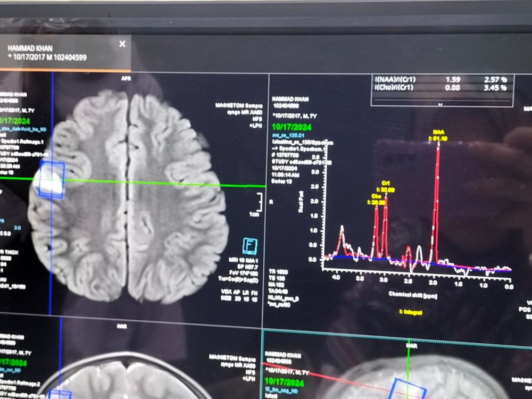Click the TR 1600 parameter text
The height and width of the screenshot is (399, 532).
point(278,272)
